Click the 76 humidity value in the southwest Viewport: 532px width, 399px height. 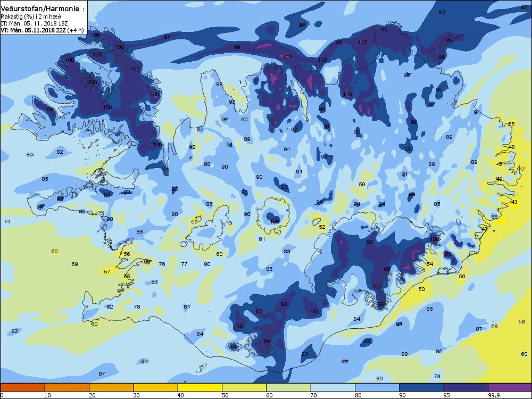coord(162,264)
